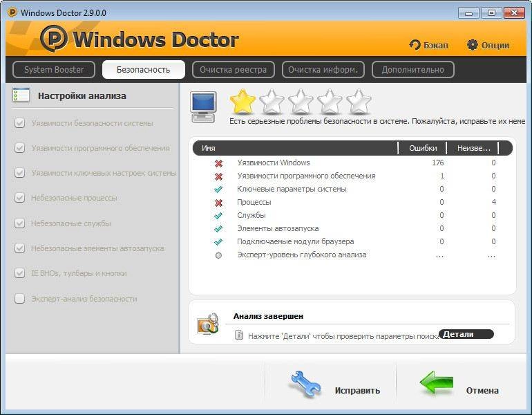Image resolution: width=532 pixels, height=415 pixels.
Task: Select the Службы row text
Action: click(251, 215)
